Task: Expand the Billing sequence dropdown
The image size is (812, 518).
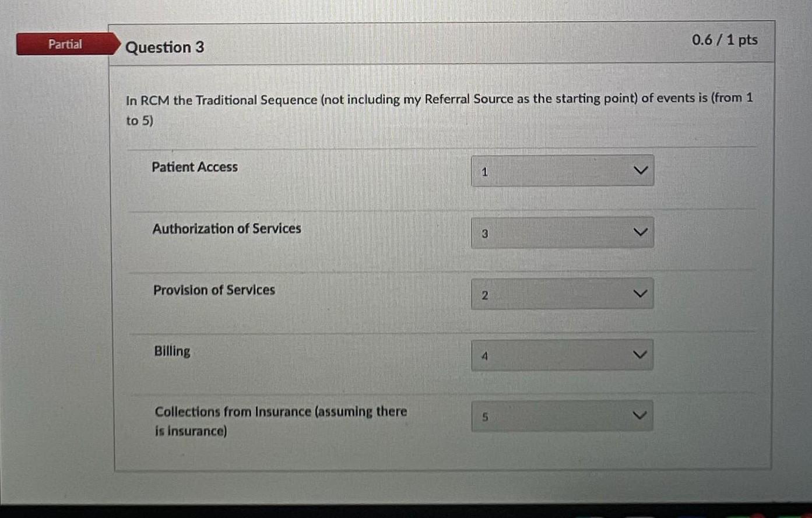Action: point(561,354)
